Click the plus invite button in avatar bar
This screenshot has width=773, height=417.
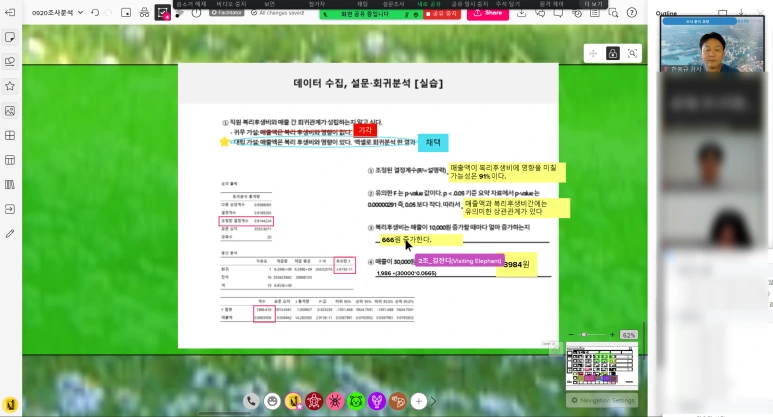point(419,401)
